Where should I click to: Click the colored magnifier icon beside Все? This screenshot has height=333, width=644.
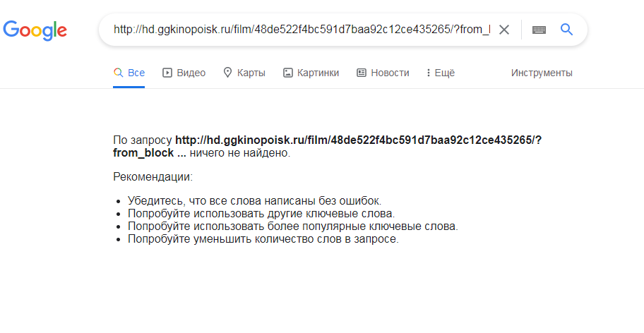[x=119, y=73]
